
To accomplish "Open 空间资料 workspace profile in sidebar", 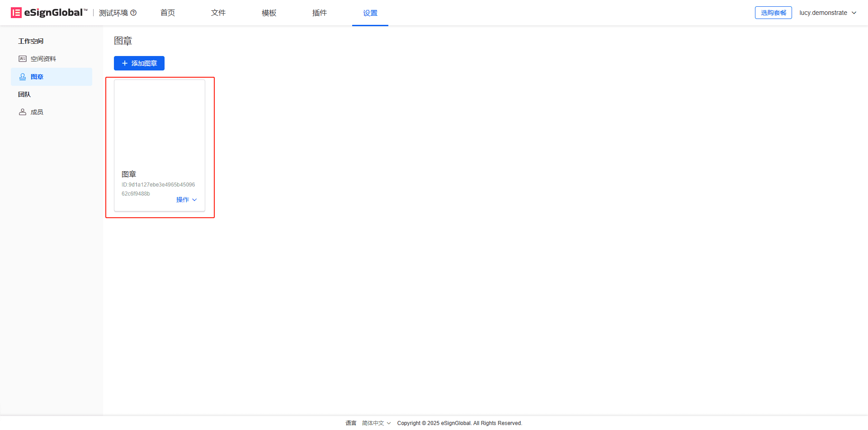I will (x=52, y=59).
